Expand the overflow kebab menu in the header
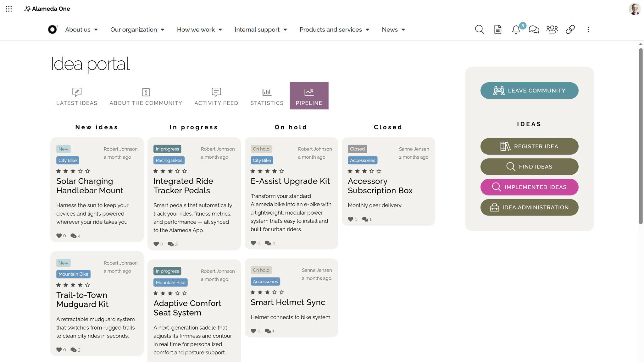Viewport: 644px width, 362px height. click(588, 30)
